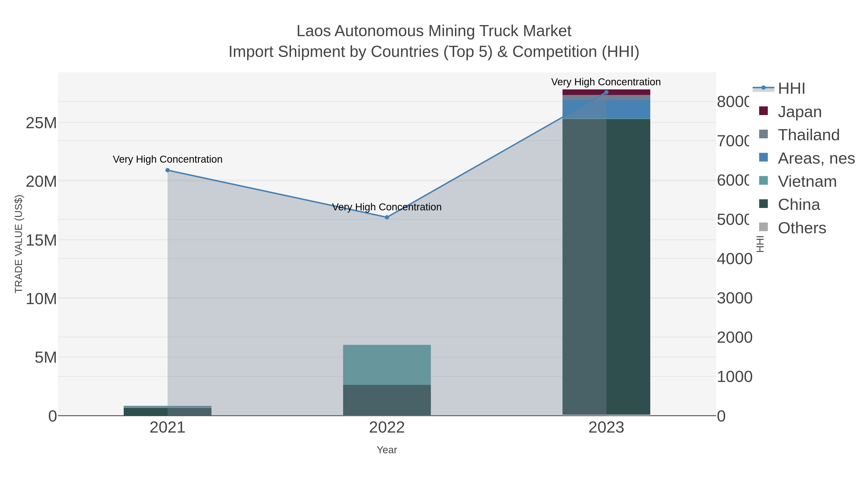The height and width of the screenshot is (488, 868).
Task: Click the 2021 Very High Concentration annotation
Action: 168,159
